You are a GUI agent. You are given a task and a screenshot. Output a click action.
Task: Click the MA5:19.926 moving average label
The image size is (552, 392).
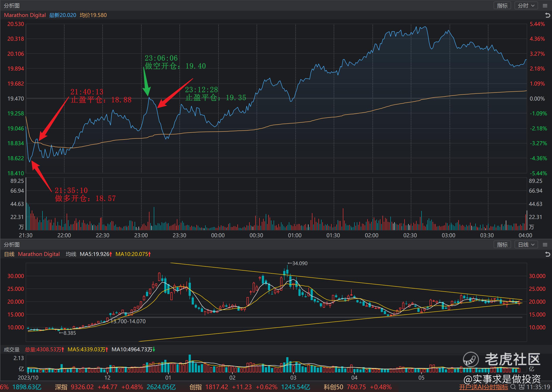pos(96,254)
